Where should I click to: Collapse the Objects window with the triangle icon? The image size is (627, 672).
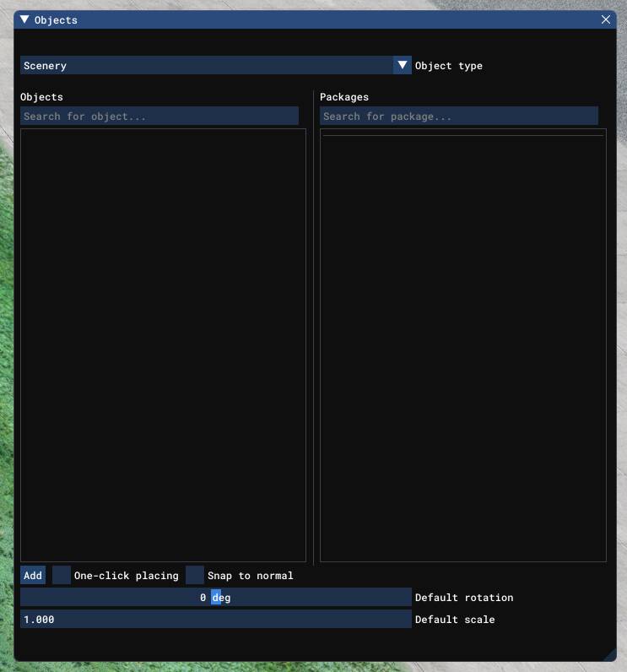point(24,19)
